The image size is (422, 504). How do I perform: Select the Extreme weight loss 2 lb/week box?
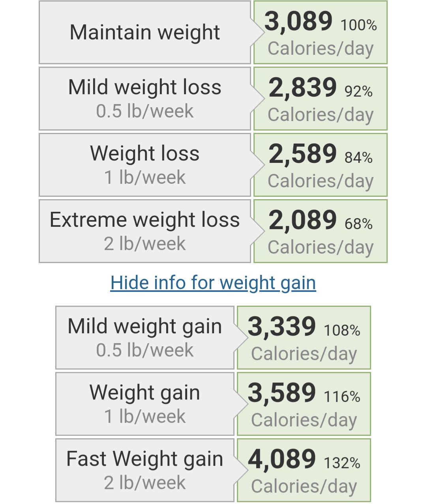pyautogui.click(x=144, y=231)
